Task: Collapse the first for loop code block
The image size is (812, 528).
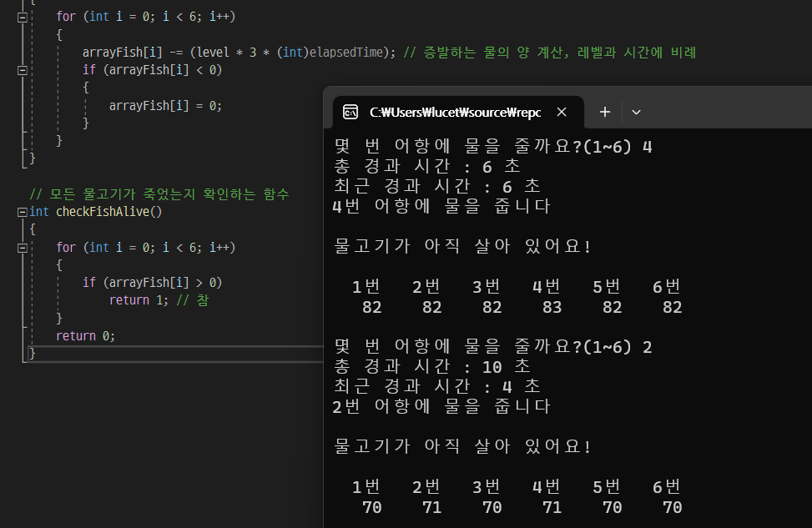Action: (x=23, y=18)
